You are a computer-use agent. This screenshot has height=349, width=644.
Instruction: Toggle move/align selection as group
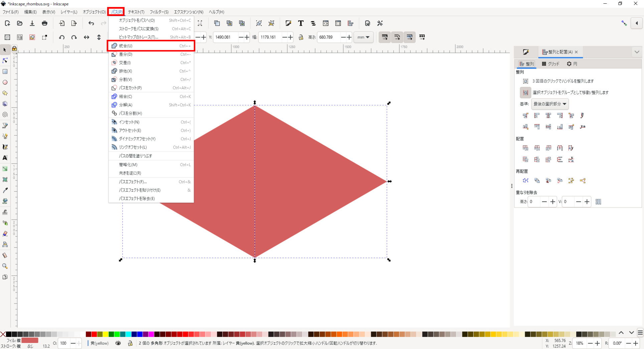point(525,93)
